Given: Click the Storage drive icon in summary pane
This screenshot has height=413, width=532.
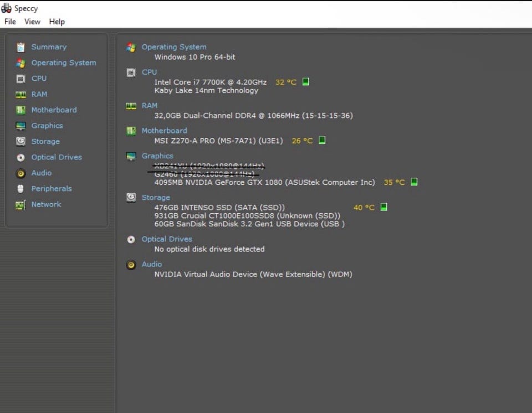Looking at the screenshot, I should click(131, 197).
